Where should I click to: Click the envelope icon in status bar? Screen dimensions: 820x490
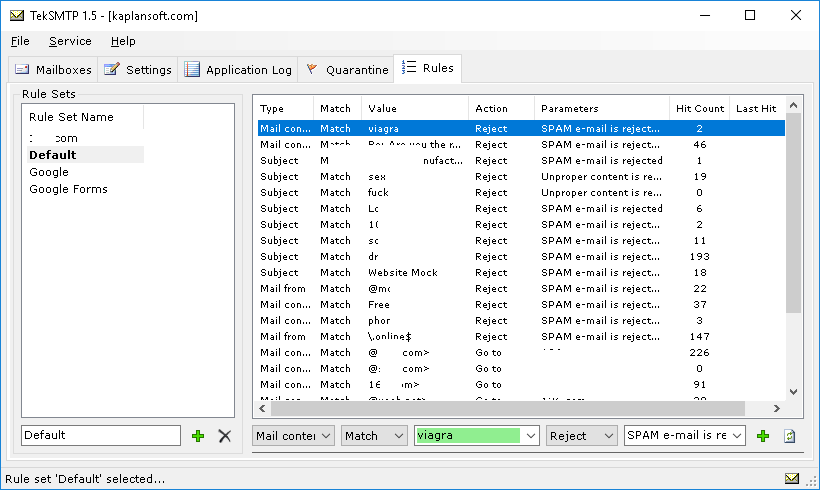click(792, 479)
